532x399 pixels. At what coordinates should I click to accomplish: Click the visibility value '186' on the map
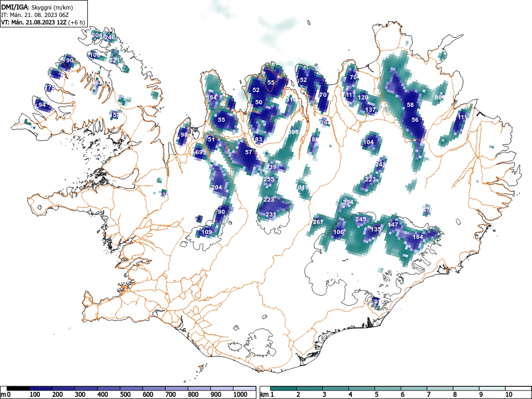tap(314, 139)
